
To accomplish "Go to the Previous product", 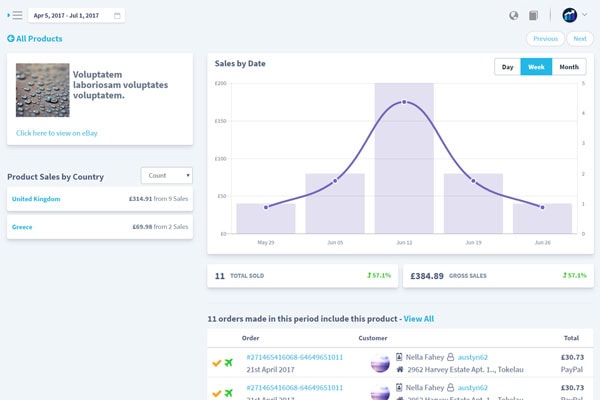I will coord(545,39).
